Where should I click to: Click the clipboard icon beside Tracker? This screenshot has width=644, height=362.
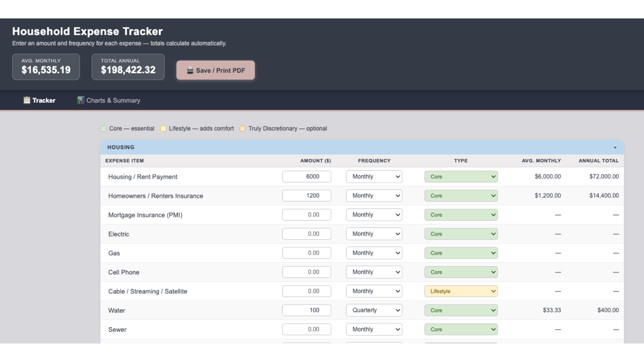point(27,100)
